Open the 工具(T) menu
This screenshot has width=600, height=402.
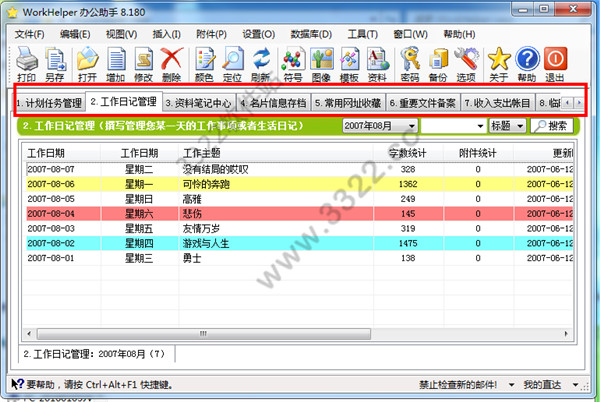tap(363, 34)
